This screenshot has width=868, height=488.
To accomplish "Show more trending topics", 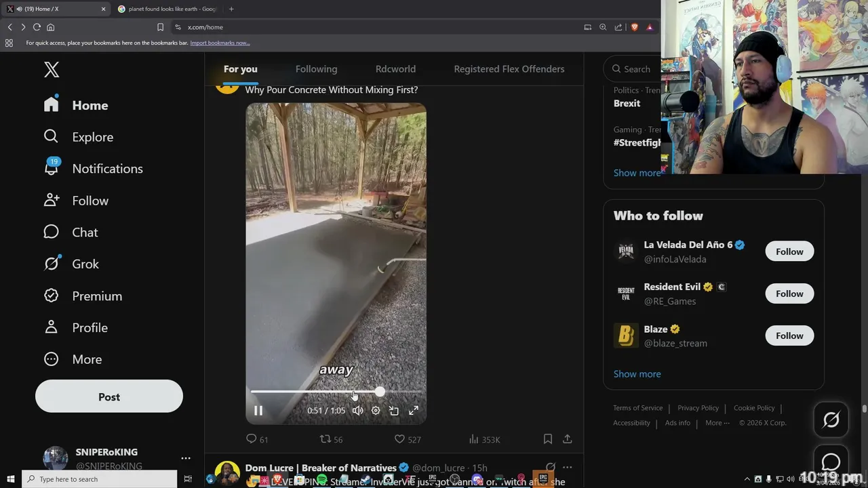I will click(637, 173).
